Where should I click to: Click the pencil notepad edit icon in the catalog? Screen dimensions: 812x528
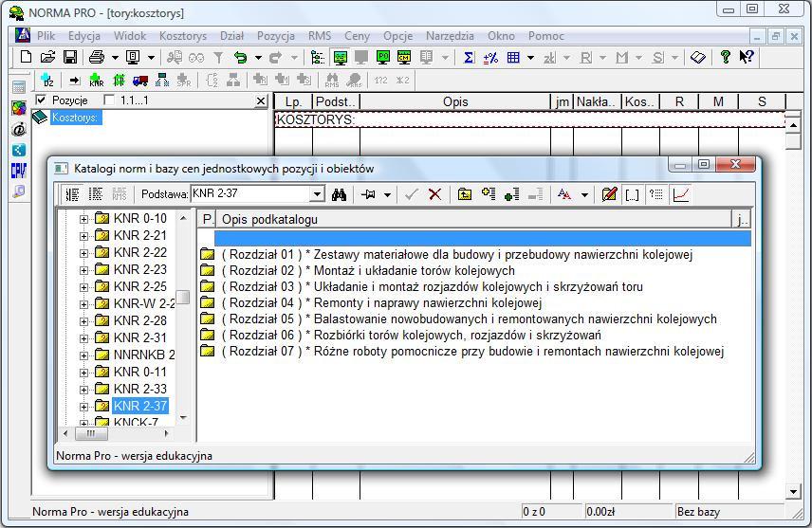pos(609,194)
